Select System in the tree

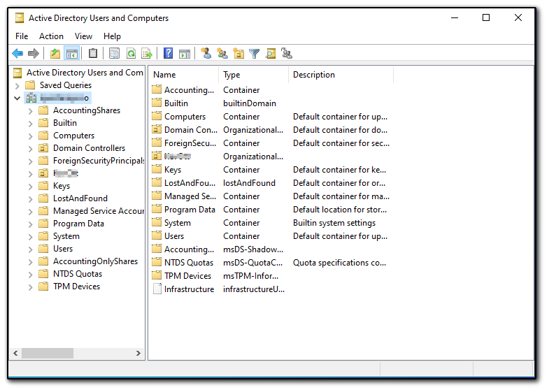point(66,236)
